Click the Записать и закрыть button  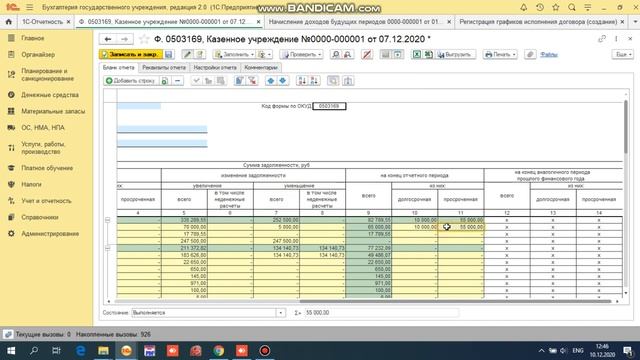coord(131,54)
